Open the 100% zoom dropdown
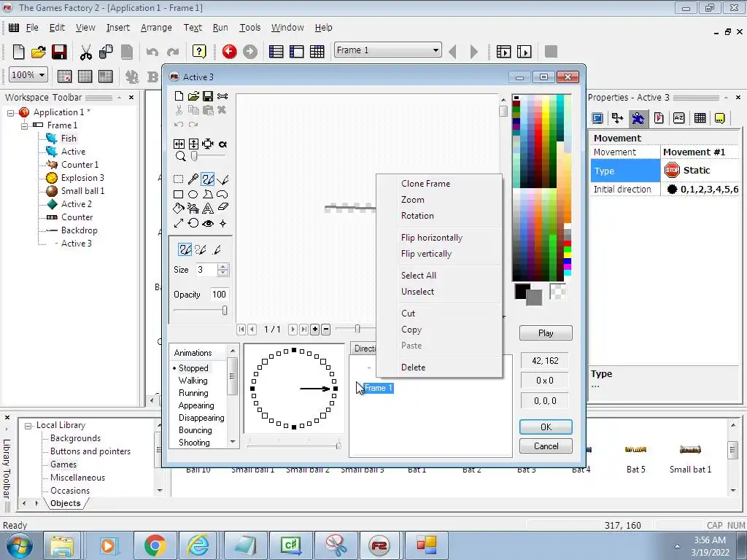The image size is (747, 560). [42, 75]
